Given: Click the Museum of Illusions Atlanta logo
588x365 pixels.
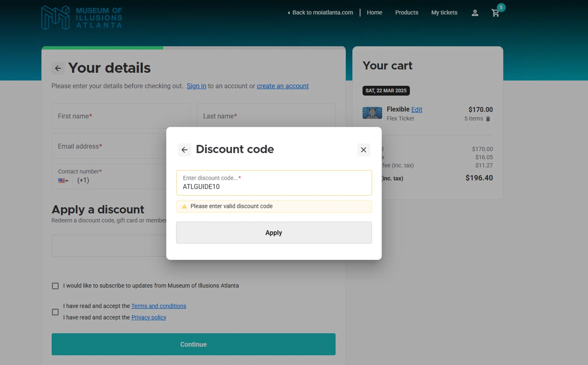Looking at the screenshot, I should coord(82,18).
